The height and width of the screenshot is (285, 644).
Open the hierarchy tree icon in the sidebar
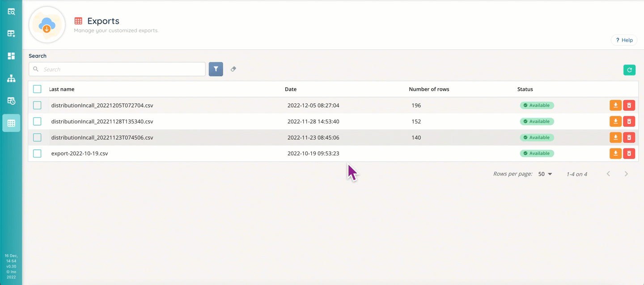[x=11, y=79]
